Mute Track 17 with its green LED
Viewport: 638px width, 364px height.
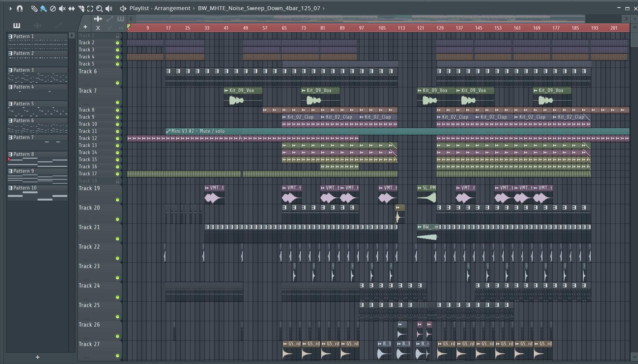coord(117,174)
